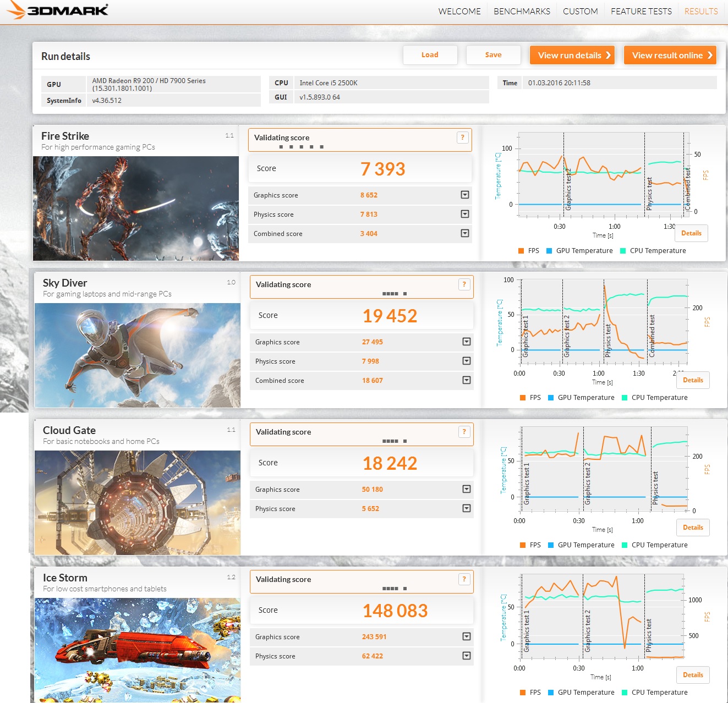Image resolution: width=728 pixels, height=703 pixels.
Task: Expand Cloud Gate Physics score details
Action: [x=467, y=508]
